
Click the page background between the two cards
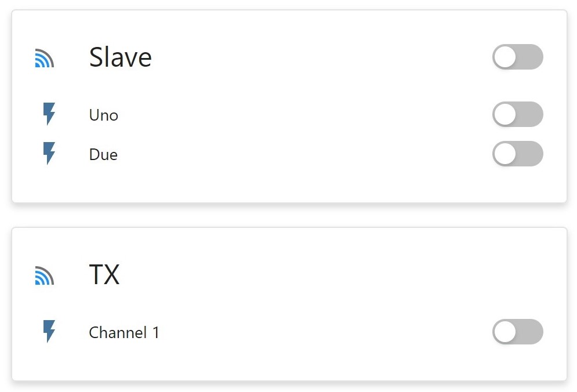pos(290,216)
